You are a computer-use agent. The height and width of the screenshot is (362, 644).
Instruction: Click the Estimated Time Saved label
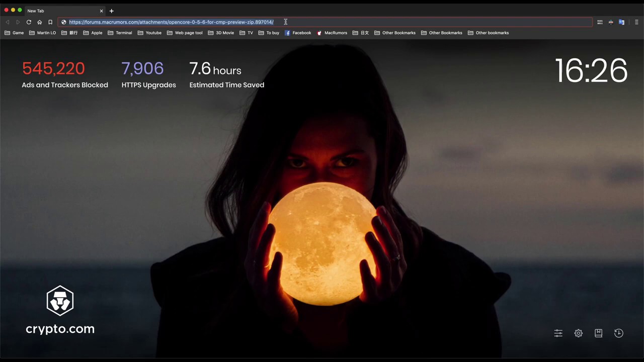227,85
